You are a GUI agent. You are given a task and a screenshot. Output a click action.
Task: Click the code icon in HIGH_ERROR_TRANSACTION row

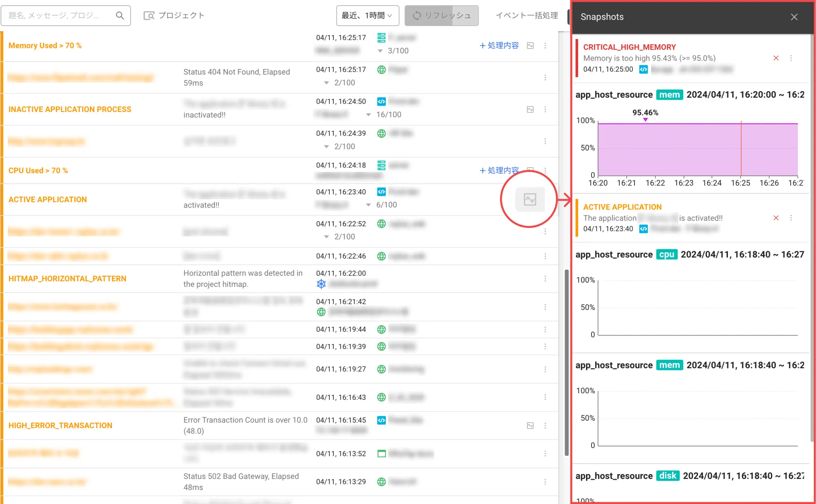[x=381, y=420]
